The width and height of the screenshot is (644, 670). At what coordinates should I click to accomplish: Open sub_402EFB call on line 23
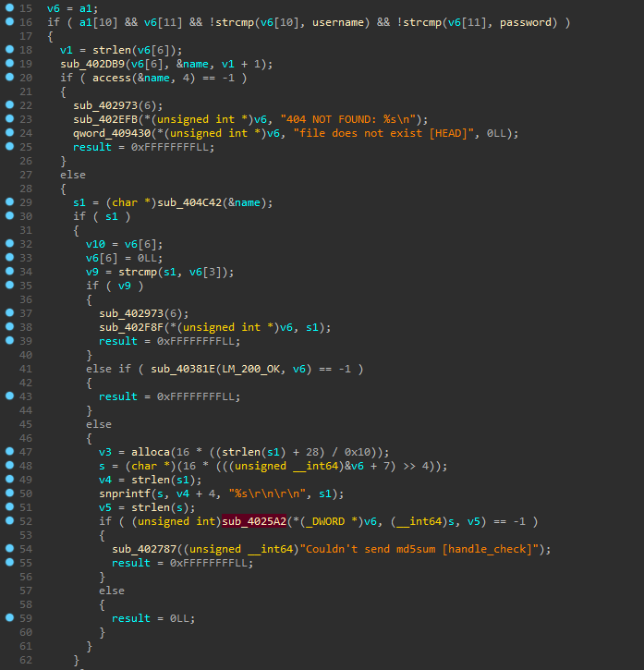[x=105, y=119]
